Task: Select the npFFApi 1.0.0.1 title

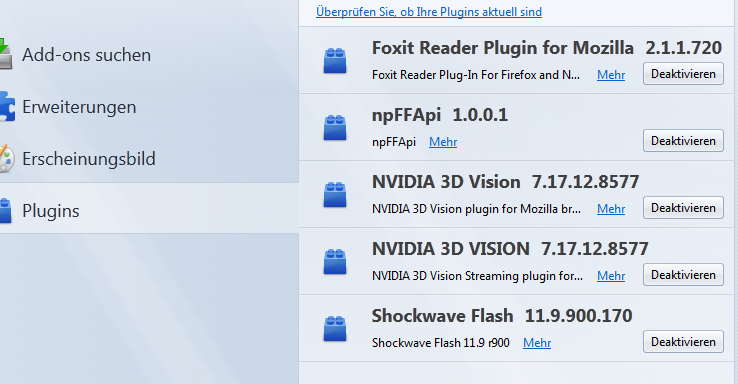Action: pos(440,115)
